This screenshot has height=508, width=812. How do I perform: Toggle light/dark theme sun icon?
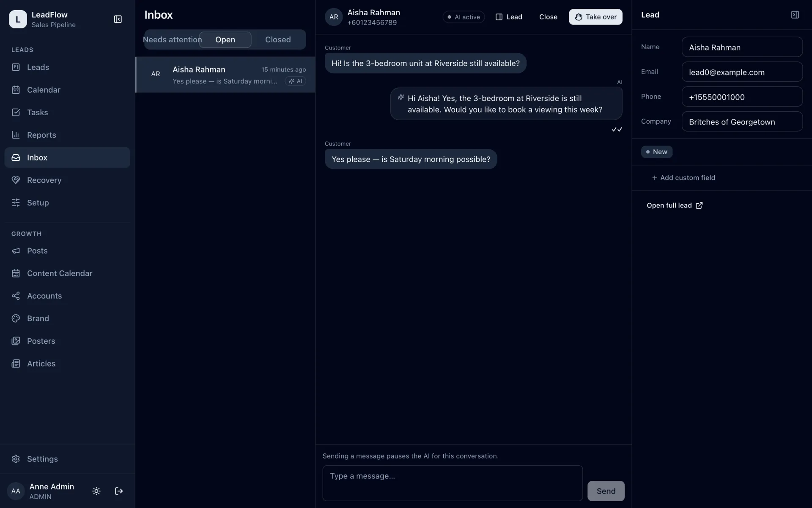[96, 491]
